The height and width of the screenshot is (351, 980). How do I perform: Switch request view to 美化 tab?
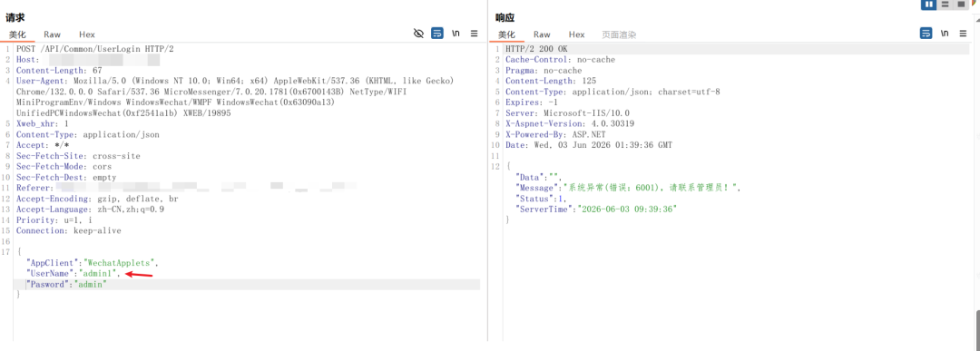tap(17, 34)
